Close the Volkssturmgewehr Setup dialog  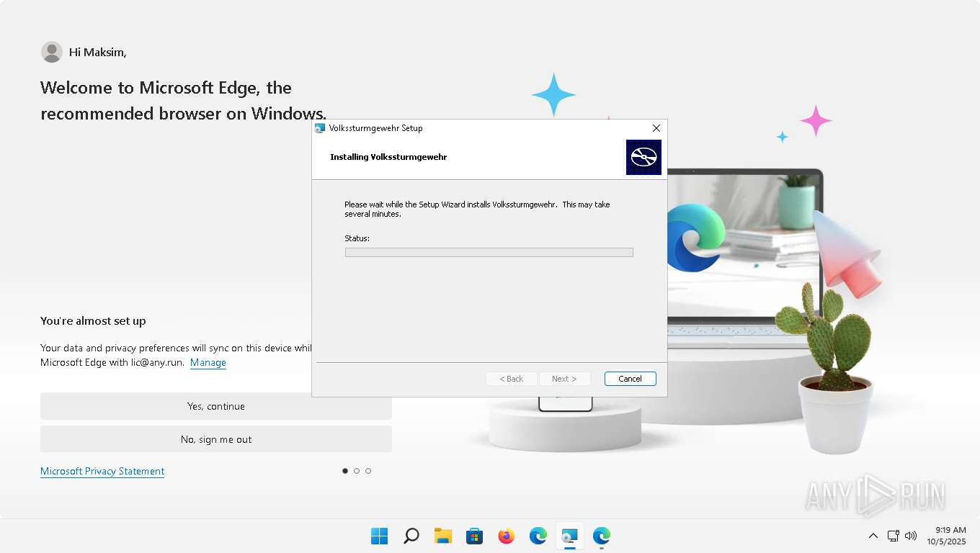tap(656, 128)
